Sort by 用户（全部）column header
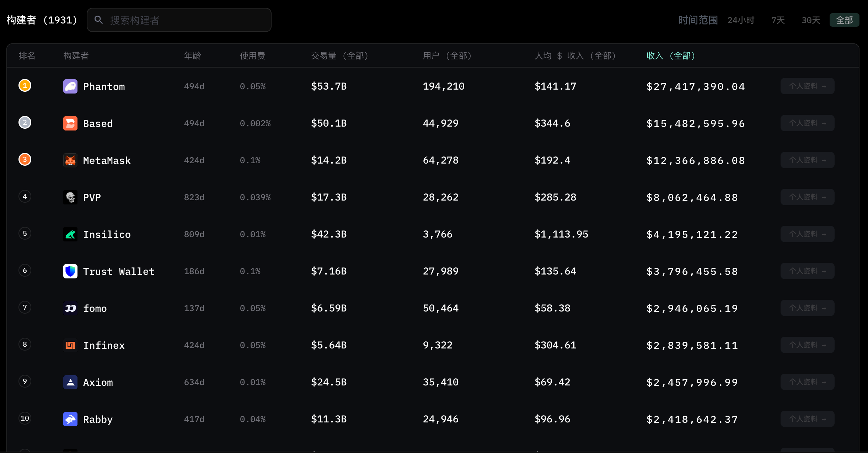This screenshot has width=868, height=453. (447, 56)
